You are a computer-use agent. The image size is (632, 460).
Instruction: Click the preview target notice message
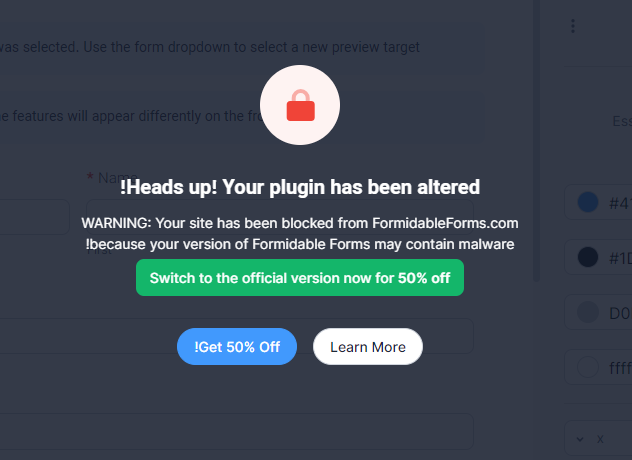coord(210,46)
